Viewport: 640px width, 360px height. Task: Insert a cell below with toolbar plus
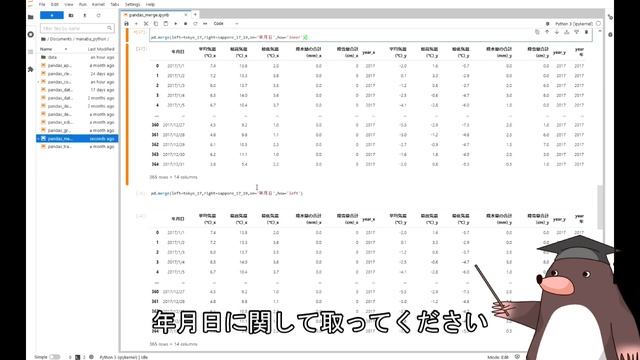[x=136, y=24]
